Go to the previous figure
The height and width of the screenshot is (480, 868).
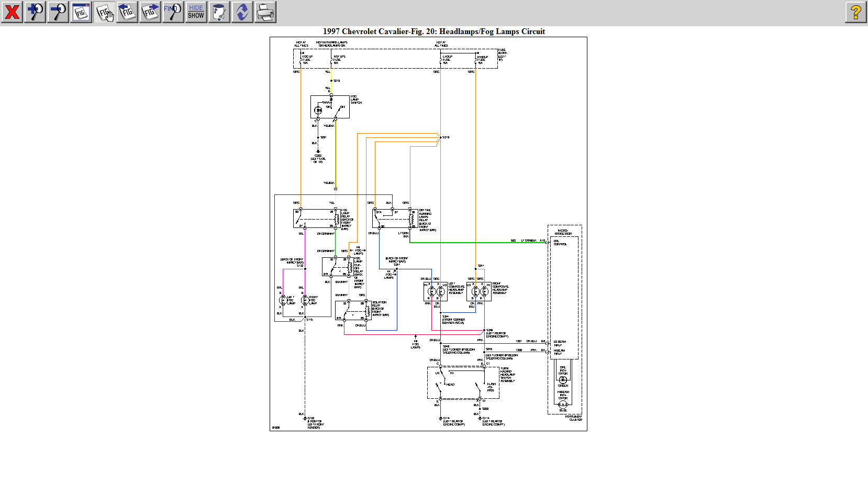point(127,12)
